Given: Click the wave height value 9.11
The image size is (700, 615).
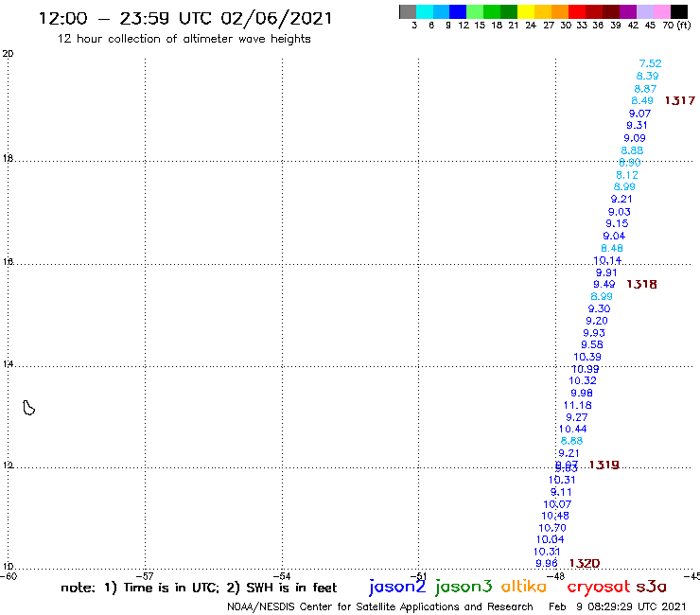Looking at the screenshot, I should pyautogui.click(x=561, y=492).
